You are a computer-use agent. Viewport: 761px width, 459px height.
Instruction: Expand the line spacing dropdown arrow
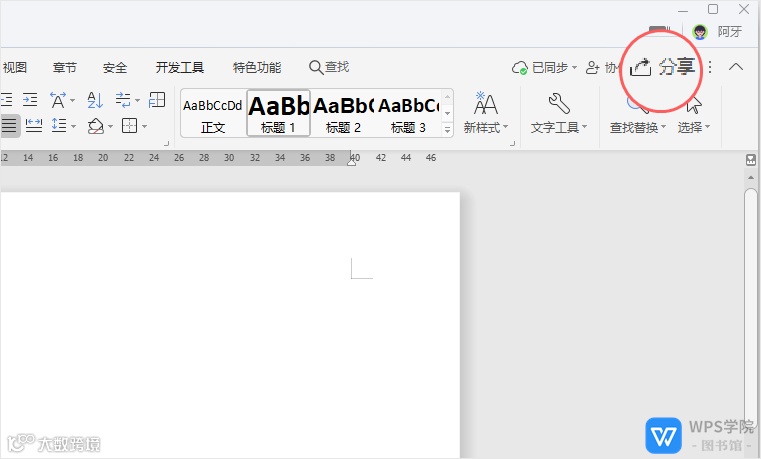[73, 127]
